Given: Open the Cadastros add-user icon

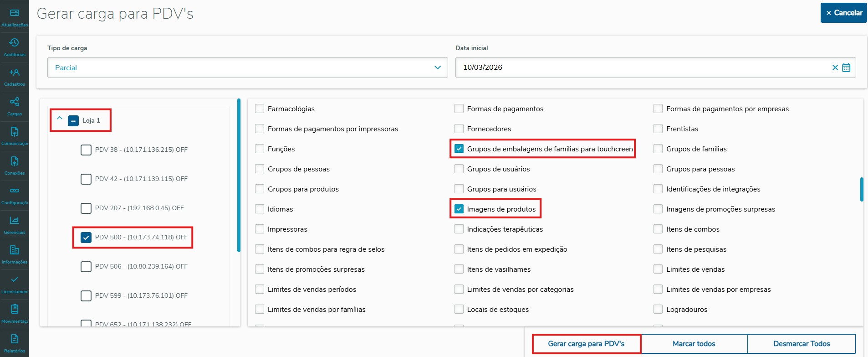Looking at the screenshot, I should click(x=15, y=72).
